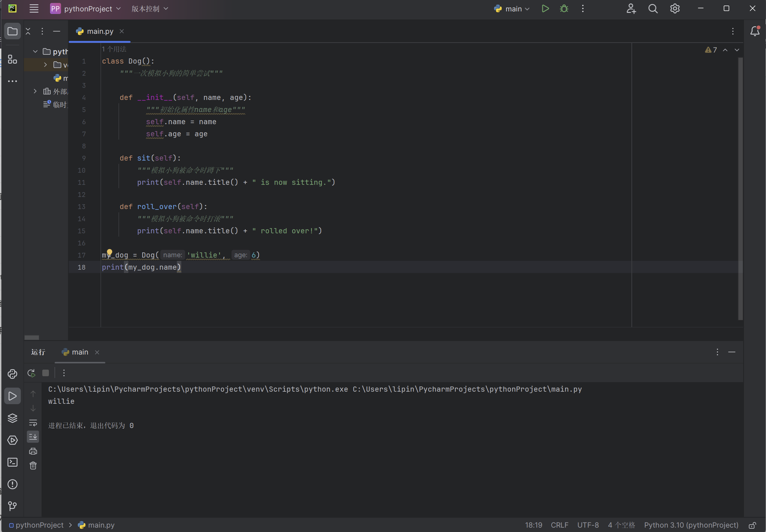Toggle soft-wrap in console
766x532 pixels.
tap(33, 423)
